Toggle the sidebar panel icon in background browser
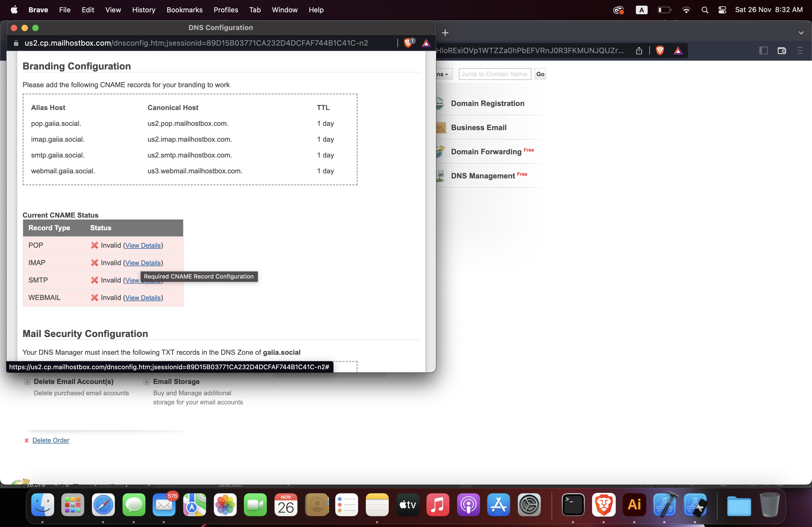Screen dimensions: 812x527 (x=764, y=51)
